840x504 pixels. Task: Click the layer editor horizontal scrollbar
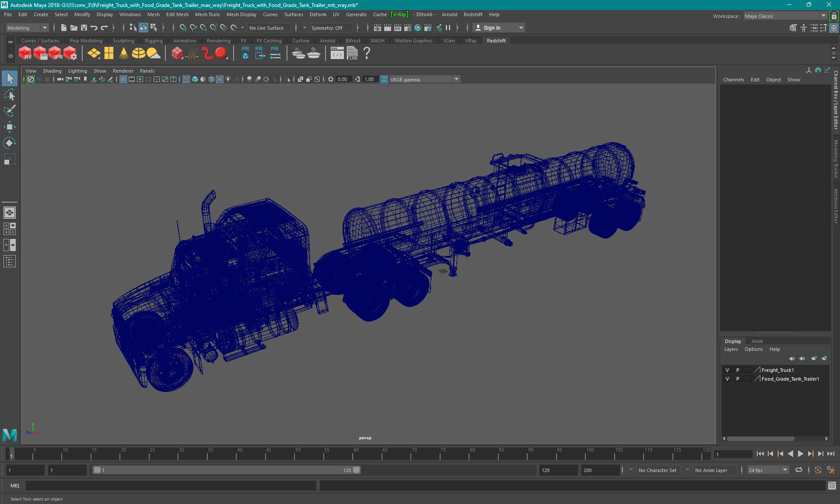pos(760,438)
